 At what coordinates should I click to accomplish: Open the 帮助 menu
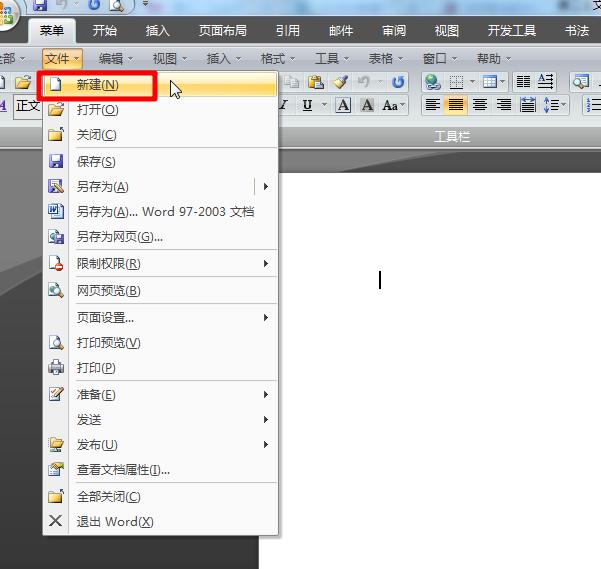click(494, 59)
